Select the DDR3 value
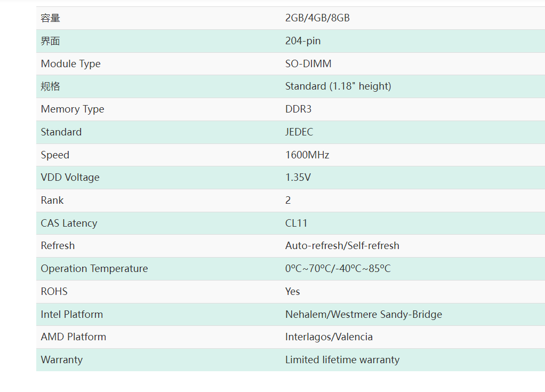Image resolution: width=545 pixels, height=392 pixels. pos(298,109)
